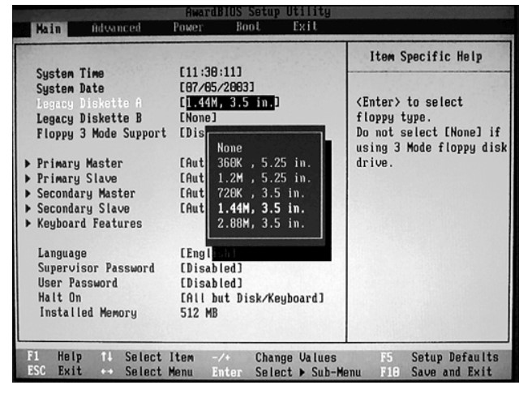Image resolution: width=532 pixels, height=398 pixels.
Task: Select the System Date value field
Action: point(217,87)
